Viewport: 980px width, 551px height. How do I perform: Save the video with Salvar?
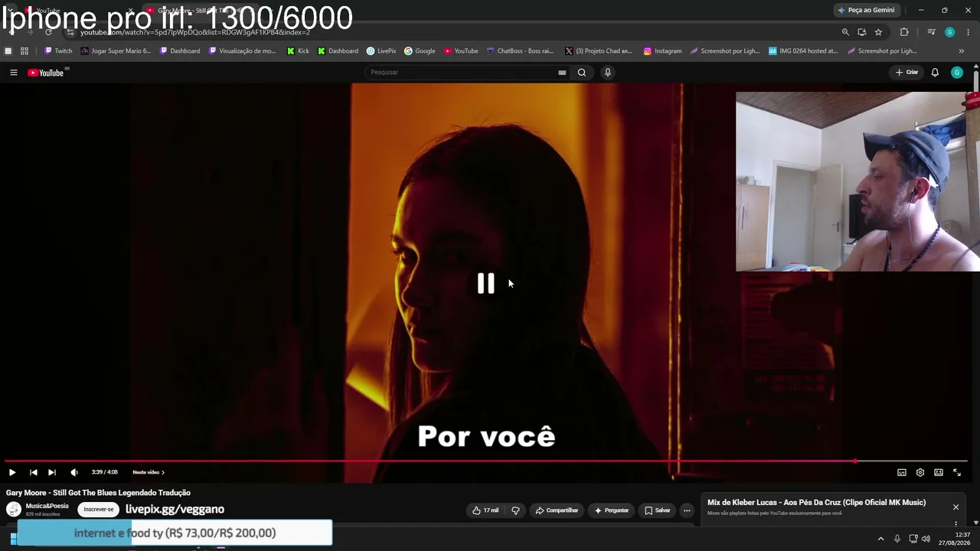point(658,510)
